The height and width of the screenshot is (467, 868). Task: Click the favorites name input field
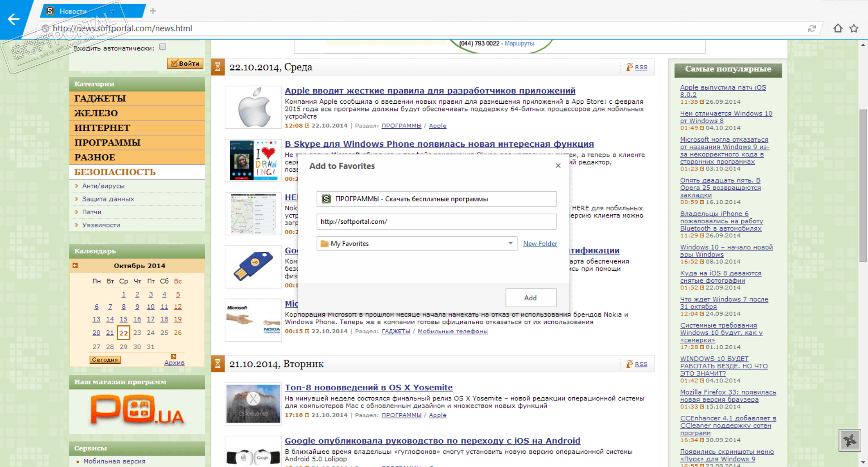[436, 199]
